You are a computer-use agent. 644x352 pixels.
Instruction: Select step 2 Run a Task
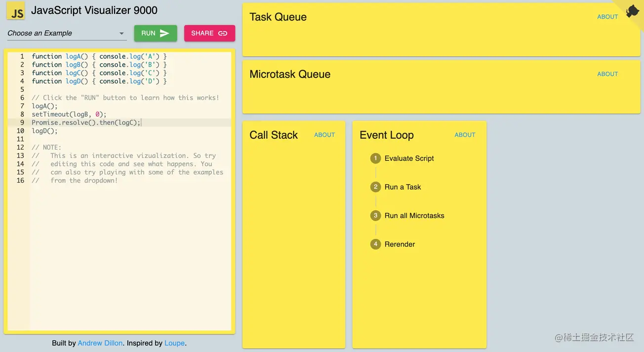tap(396, 187)
